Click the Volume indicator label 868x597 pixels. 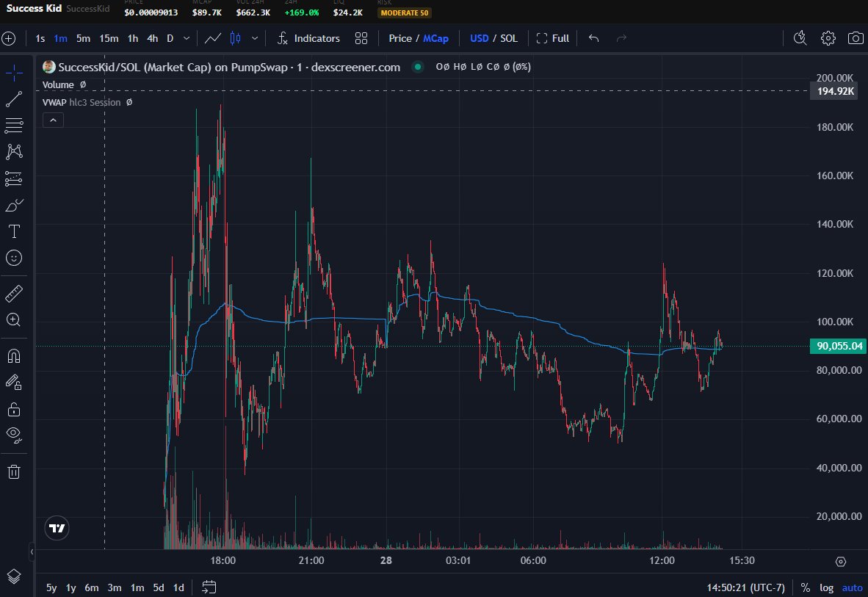coord(58,84)
